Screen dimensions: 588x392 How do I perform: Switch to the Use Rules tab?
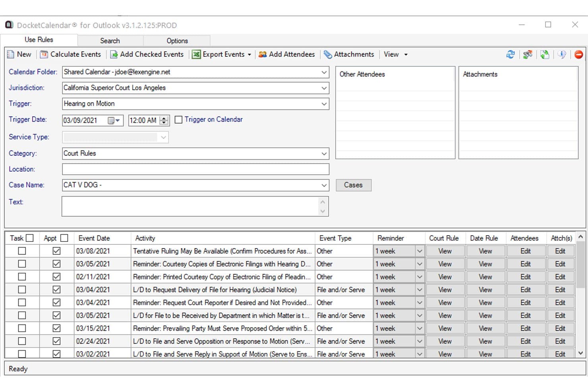39,40
